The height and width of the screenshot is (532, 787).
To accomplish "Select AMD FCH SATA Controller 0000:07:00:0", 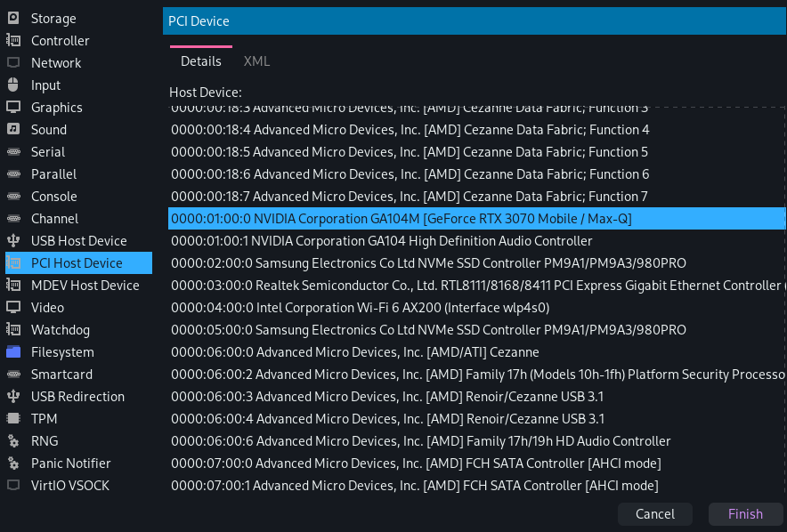I will click(415, 463).
